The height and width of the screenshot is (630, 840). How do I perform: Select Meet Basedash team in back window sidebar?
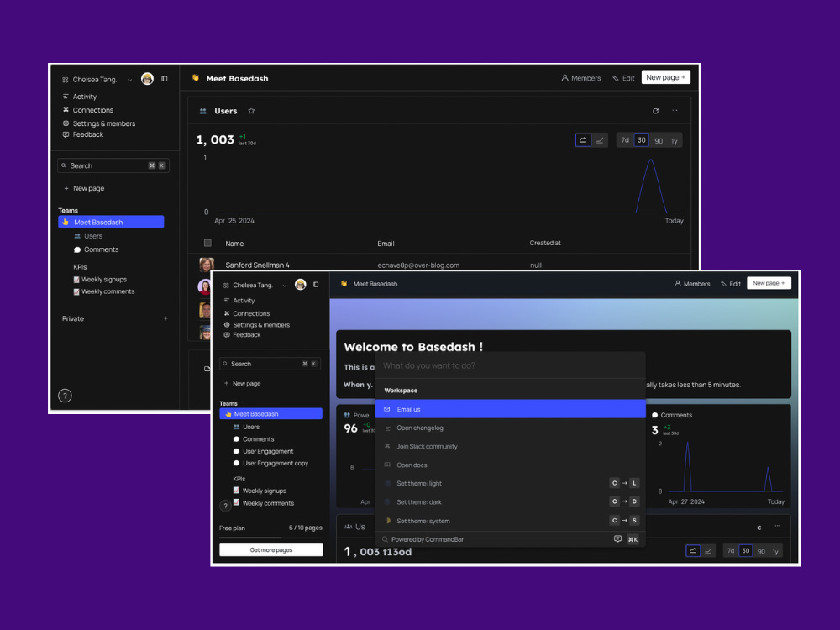[111, 222]
